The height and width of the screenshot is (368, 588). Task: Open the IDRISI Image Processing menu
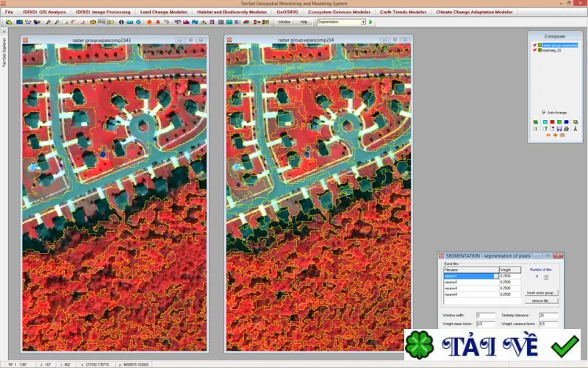tap(103, 12)
